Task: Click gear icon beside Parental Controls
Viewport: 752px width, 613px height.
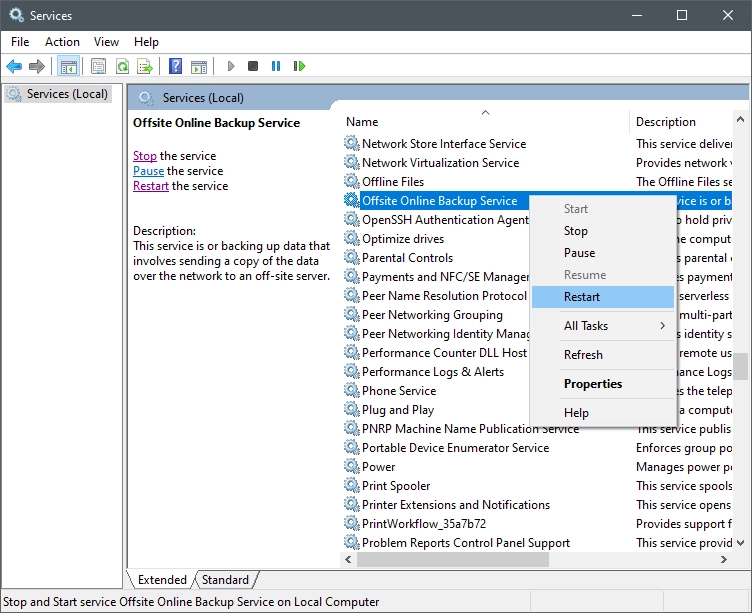Action: pyautogui.click(x=352, y=258)
